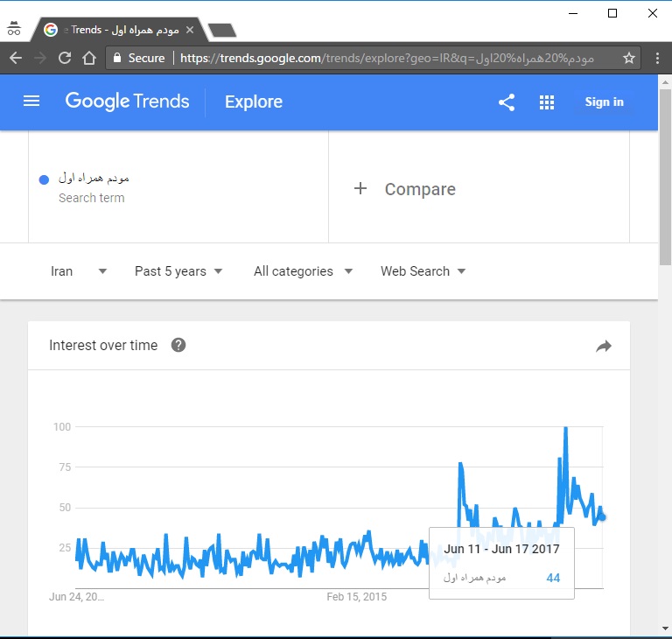Open the Google apps grid
The height and width of the screenshot is (639, 672).
click(547, 102)
